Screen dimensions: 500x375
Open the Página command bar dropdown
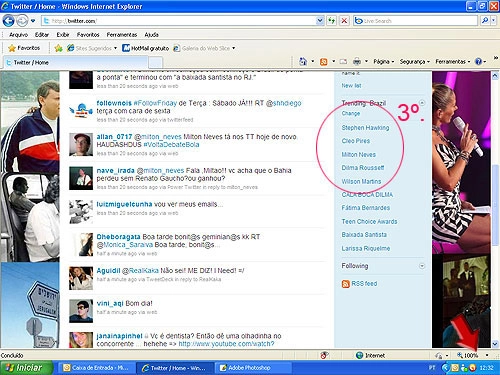pyautogui.click(x=384, y=62)
